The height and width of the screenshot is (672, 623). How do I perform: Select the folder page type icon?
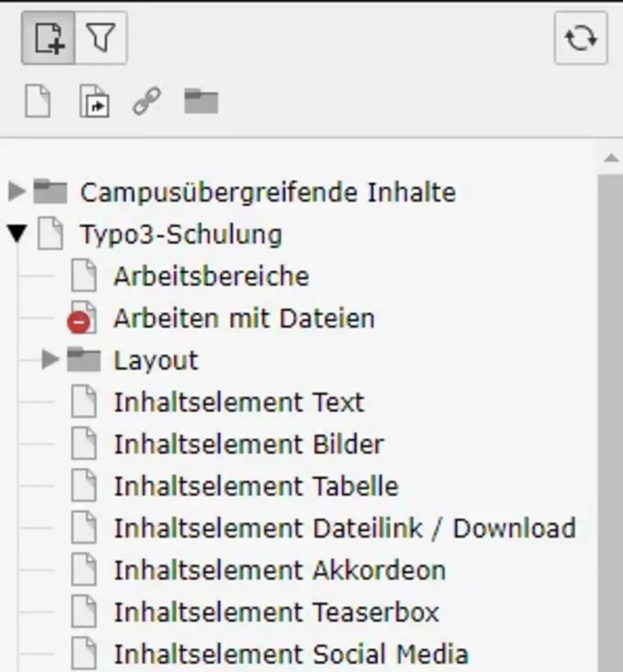click(x=201, y=102)
